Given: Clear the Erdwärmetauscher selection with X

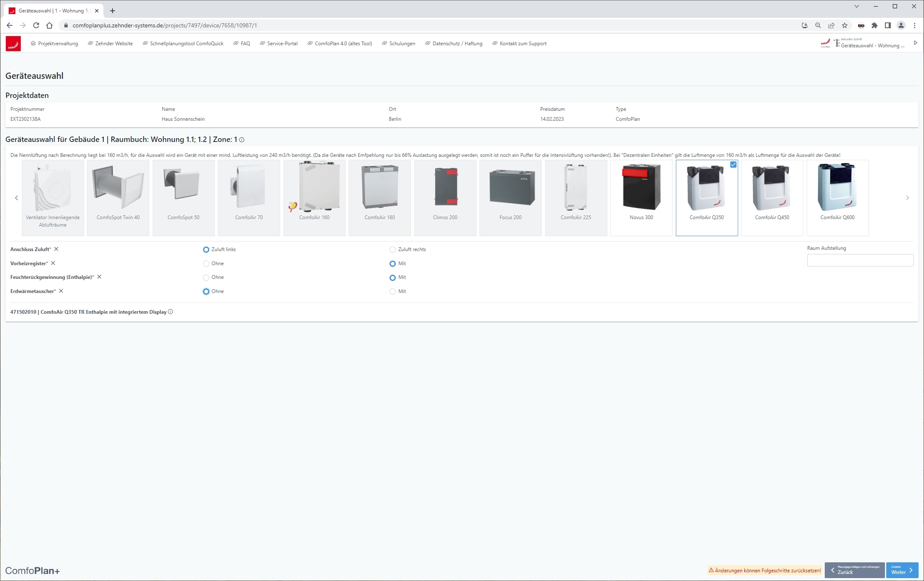Looking at the screenshot, I should (x=61, y=291).
